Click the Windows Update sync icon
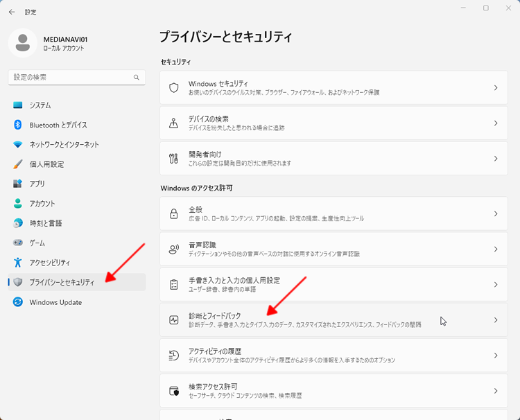 pos(17,302)
